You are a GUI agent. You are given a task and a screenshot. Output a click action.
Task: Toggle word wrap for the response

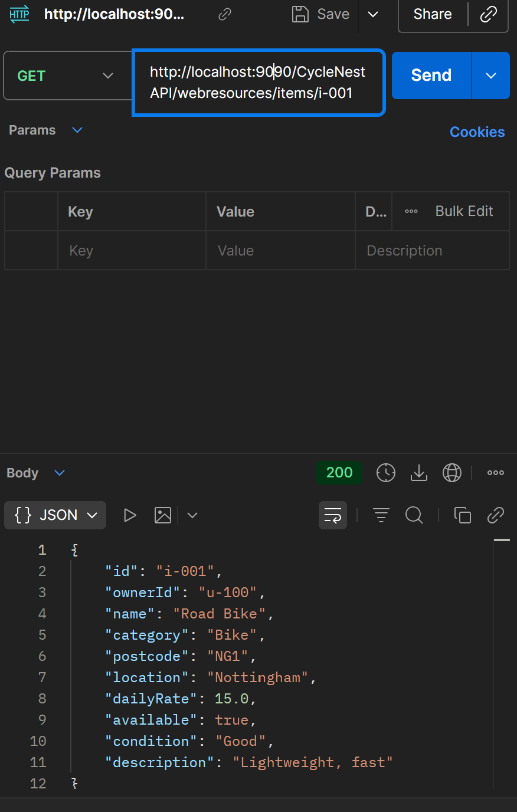333,515
